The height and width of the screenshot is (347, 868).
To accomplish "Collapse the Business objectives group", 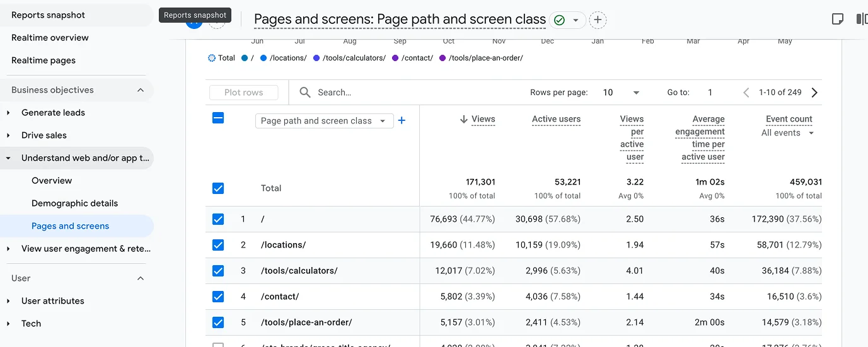I will point(141,90).
